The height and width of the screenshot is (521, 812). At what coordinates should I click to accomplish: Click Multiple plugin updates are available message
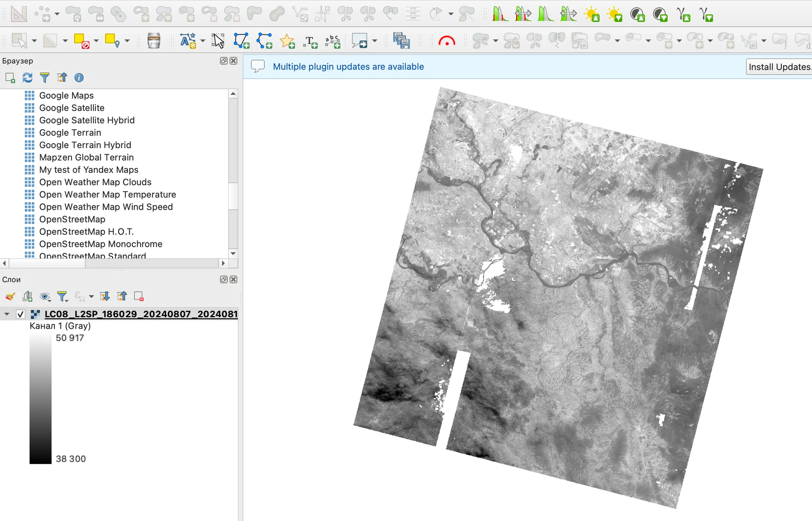[348, 67]
